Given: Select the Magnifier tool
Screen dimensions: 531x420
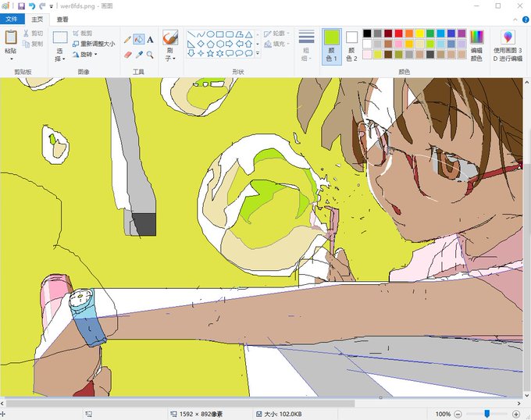Looking at the screenshot, I should click(150, 55).
